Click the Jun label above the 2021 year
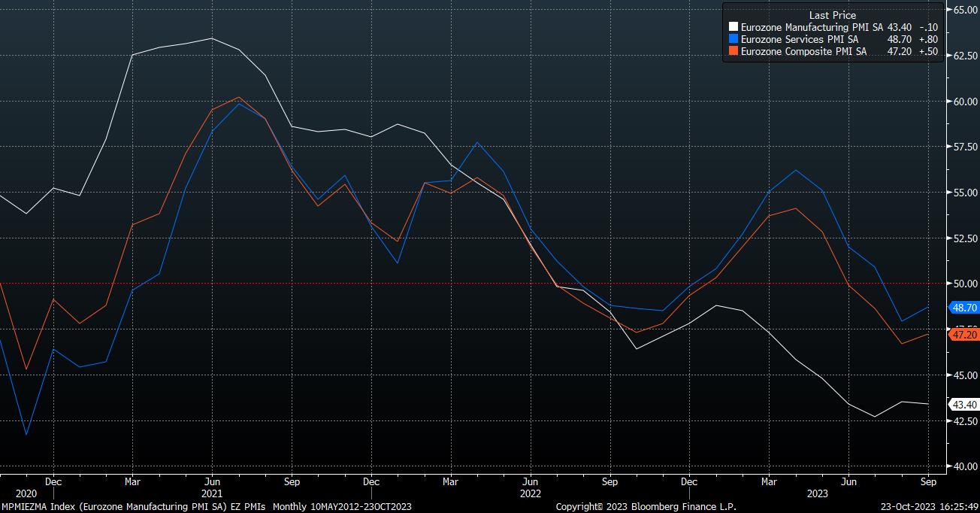This screenshot has height=513, width=980. 213,481
